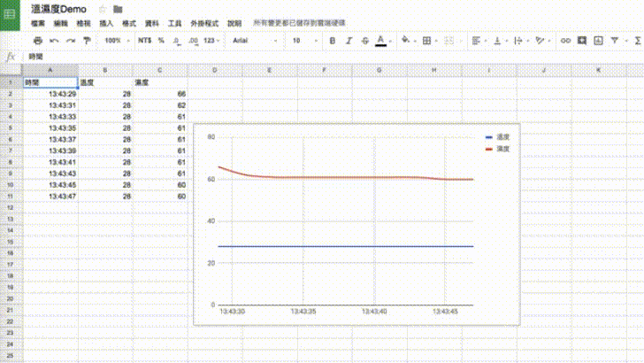This screenshot has width=644, height=363.
Task: Toggle italic formatting
Action: click(x=349, y=41)
